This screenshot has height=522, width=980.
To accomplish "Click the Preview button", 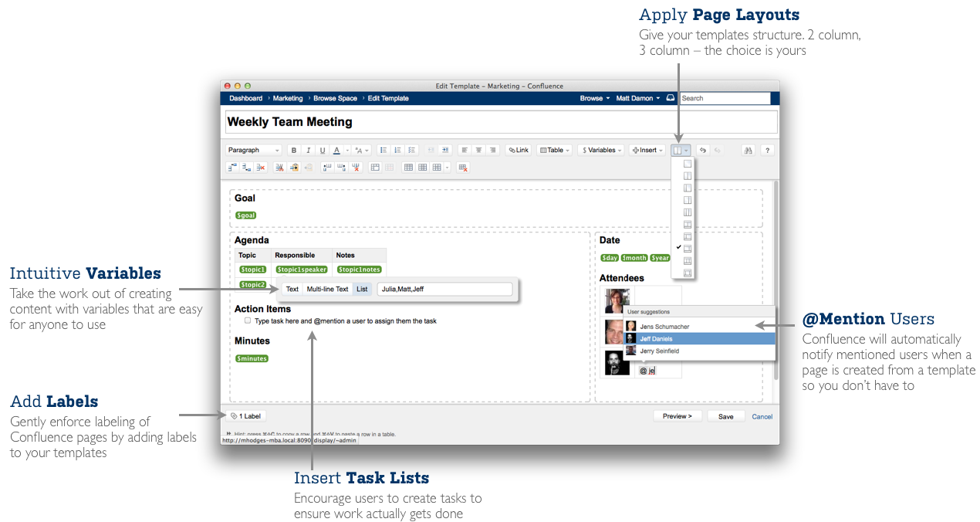I will point(678,416).
